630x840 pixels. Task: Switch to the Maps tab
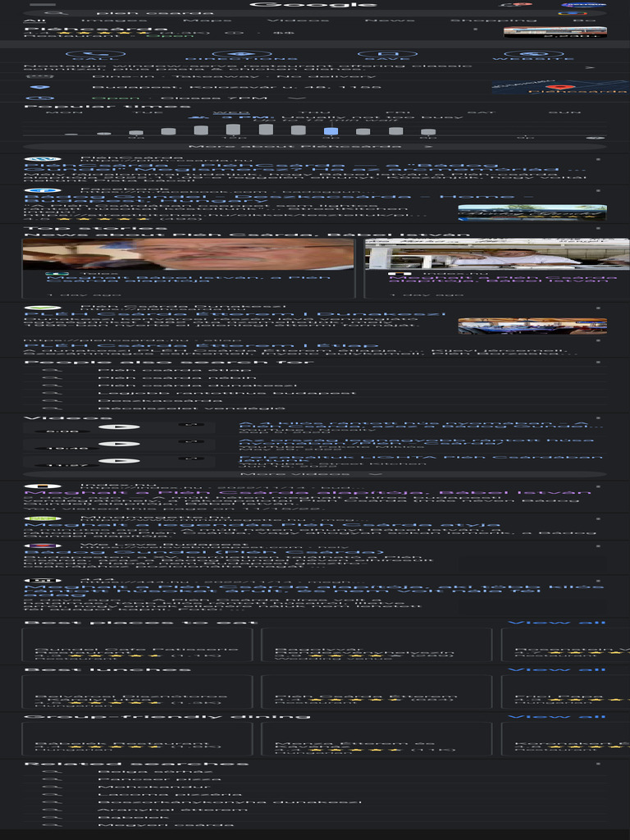tap(207, 21)
